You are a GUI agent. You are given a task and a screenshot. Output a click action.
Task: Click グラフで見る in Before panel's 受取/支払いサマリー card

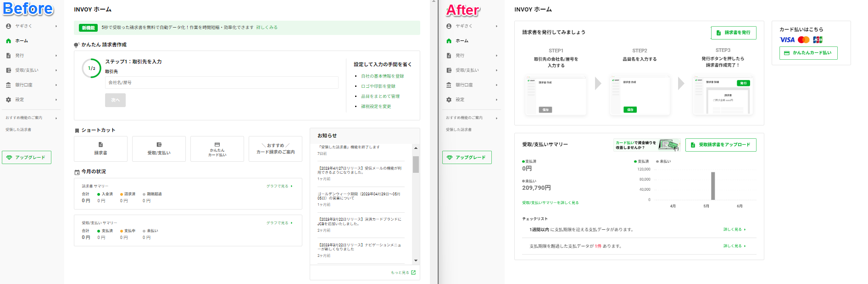[279, 223]
